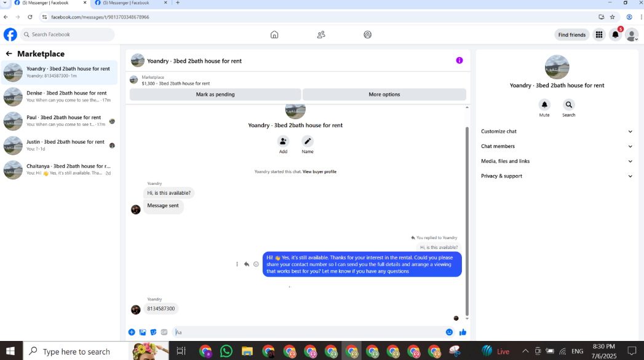Screen dimensions: 644x360
Task: Switch to first Messenger browser tab
Action: [49, 3]
